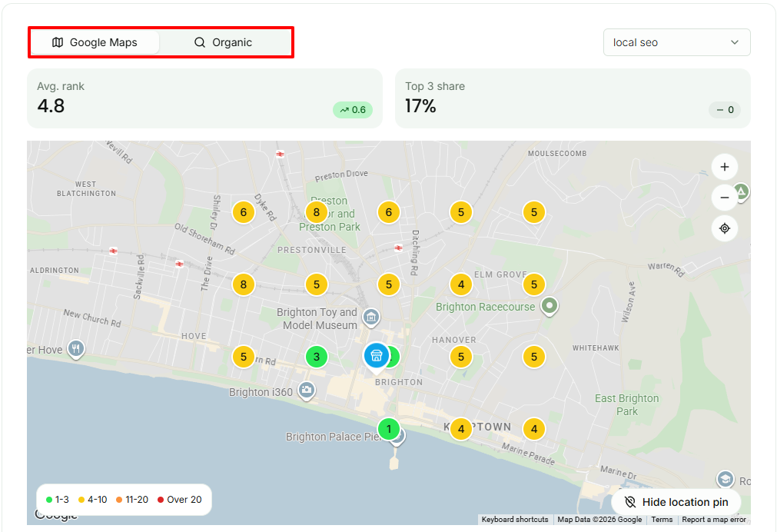Viewport: 777px width, 532px height.
Task: Click the restaurant fork marker near Hove
Action: click(x=76, y=350)
